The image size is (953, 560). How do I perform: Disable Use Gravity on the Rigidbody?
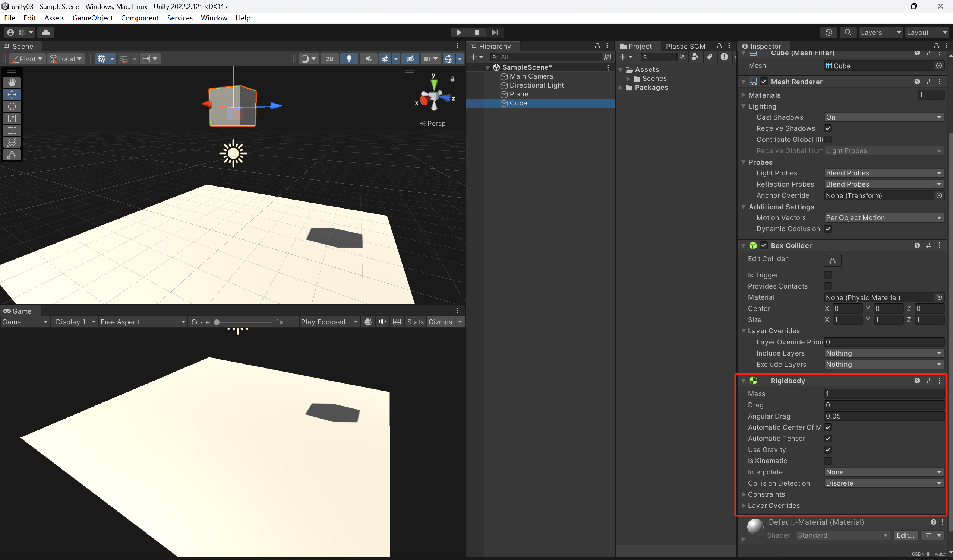(x=828, y=450)
